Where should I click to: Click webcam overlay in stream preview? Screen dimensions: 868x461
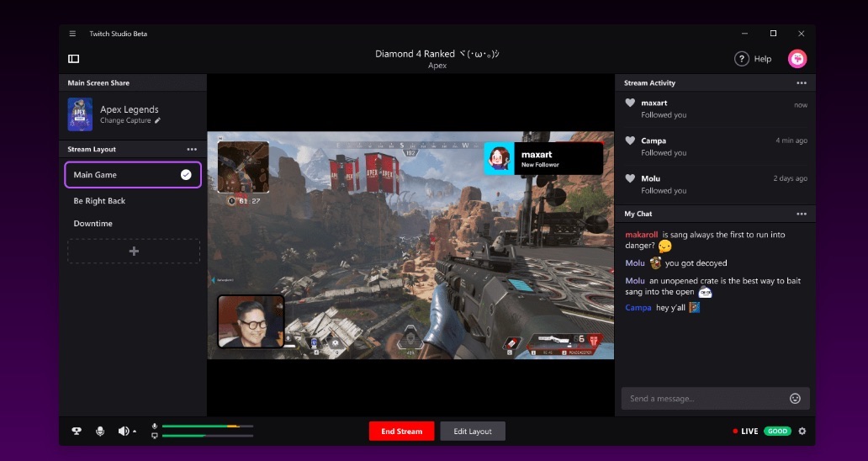[251, 321]
